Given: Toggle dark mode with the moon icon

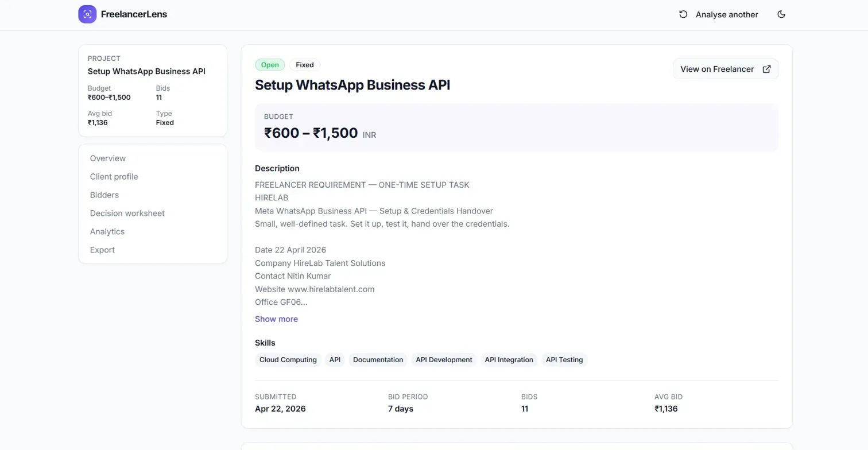Looking at the screenshot, I should [x=781, y=14].
